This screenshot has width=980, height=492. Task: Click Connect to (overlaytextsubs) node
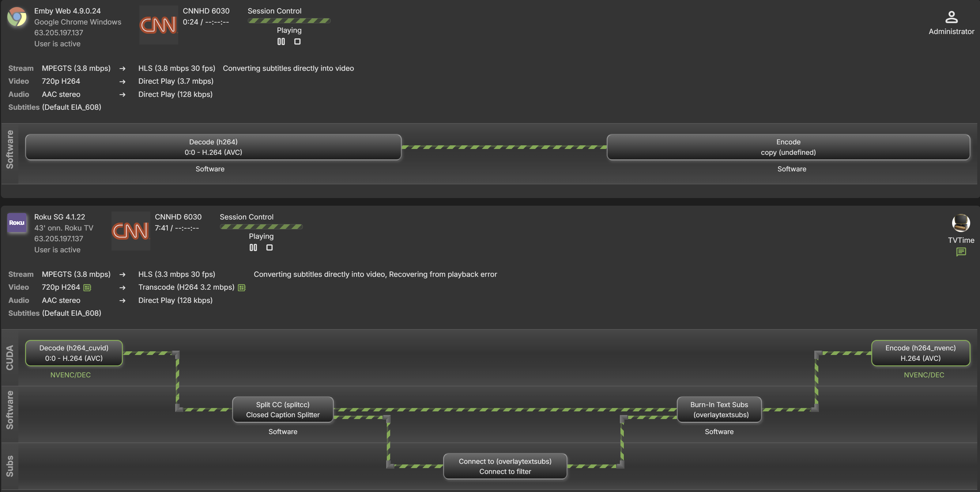505,466
